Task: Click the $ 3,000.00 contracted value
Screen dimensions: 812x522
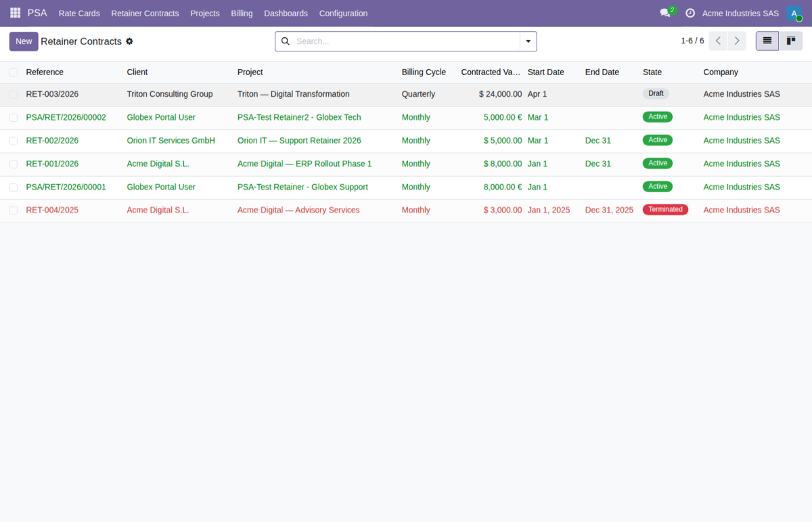Action: [503, 210]
